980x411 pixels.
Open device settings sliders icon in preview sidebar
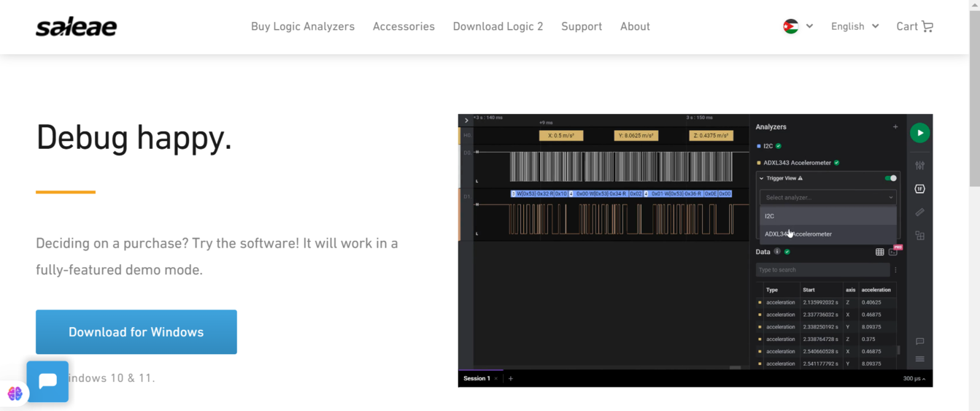pos(919,165)
